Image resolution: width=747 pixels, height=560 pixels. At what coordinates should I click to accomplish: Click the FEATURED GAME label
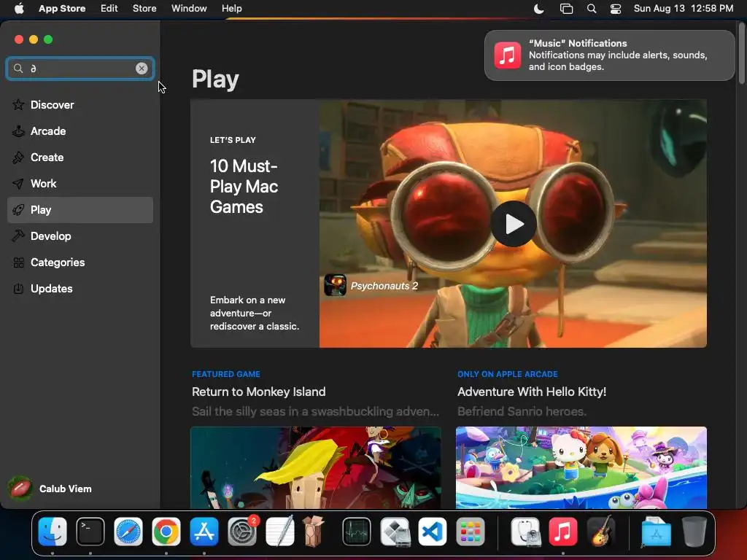(x=226, y=374)
